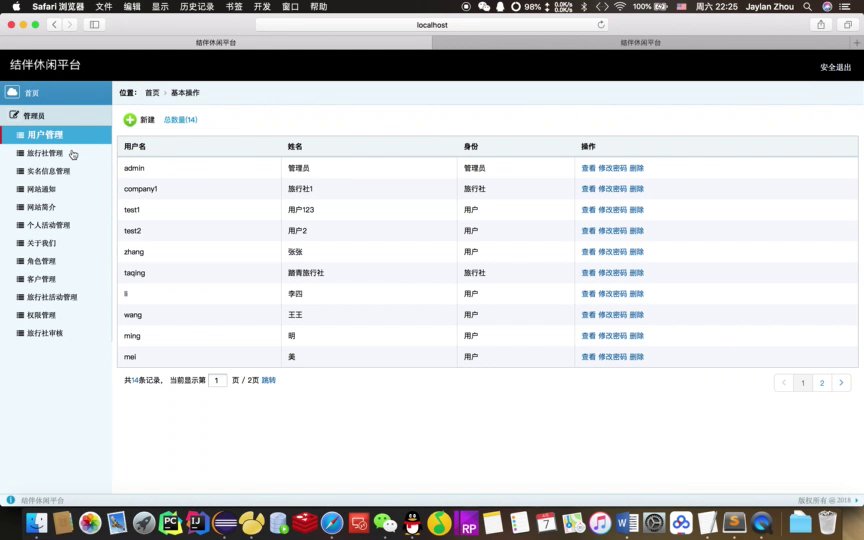
Task: Open Finder from the dock
Action: click(x=36, y=523)
